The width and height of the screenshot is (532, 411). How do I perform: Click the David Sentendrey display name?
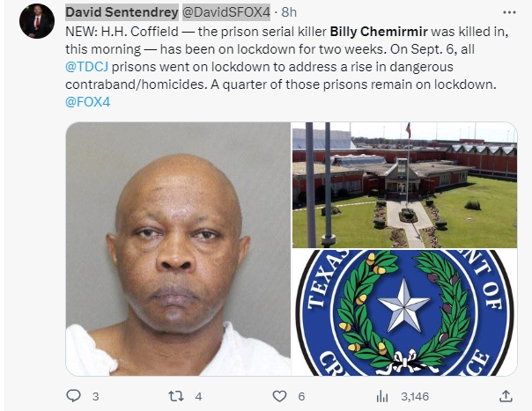(122, 12)
